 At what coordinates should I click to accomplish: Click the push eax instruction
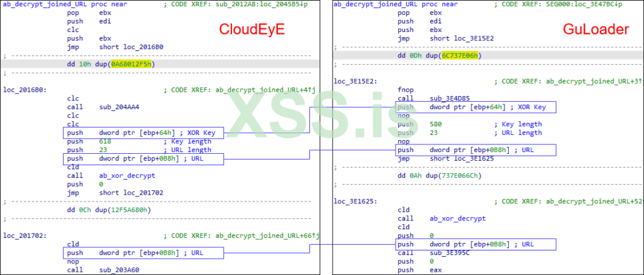coord(420,270)
